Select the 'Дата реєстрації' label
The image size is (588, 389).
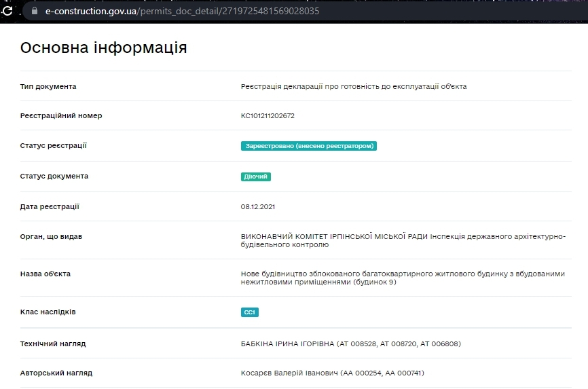point(50,206)
